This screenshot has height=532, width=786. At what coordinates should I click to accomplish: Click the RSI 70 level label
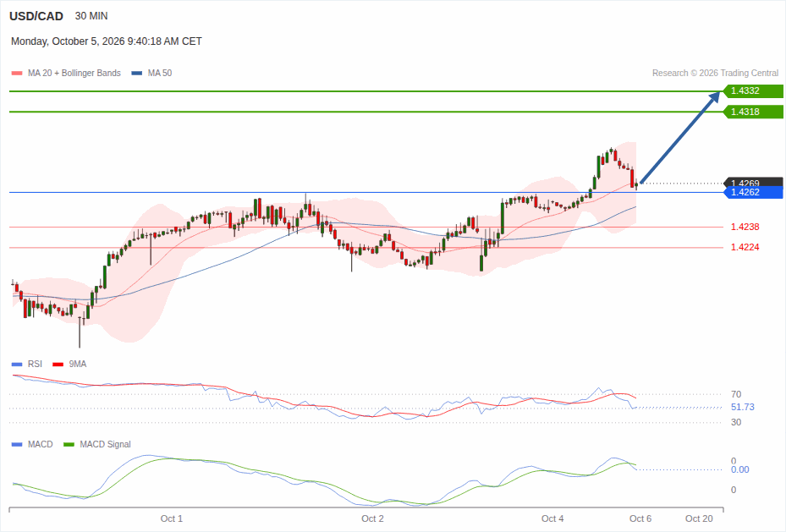736,394
